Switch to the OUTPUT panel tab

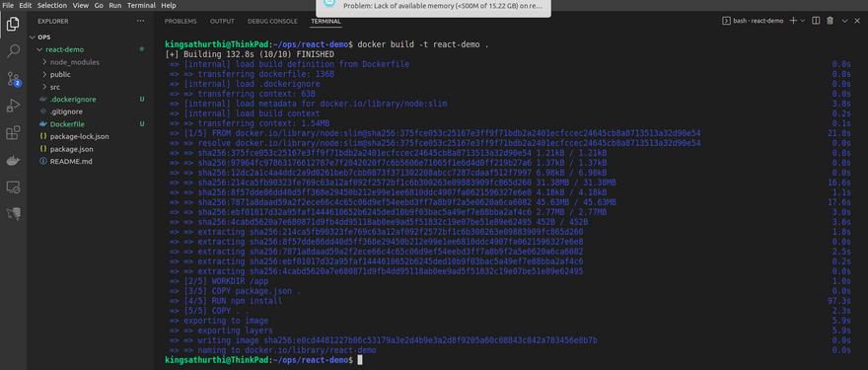pos(222,21)
